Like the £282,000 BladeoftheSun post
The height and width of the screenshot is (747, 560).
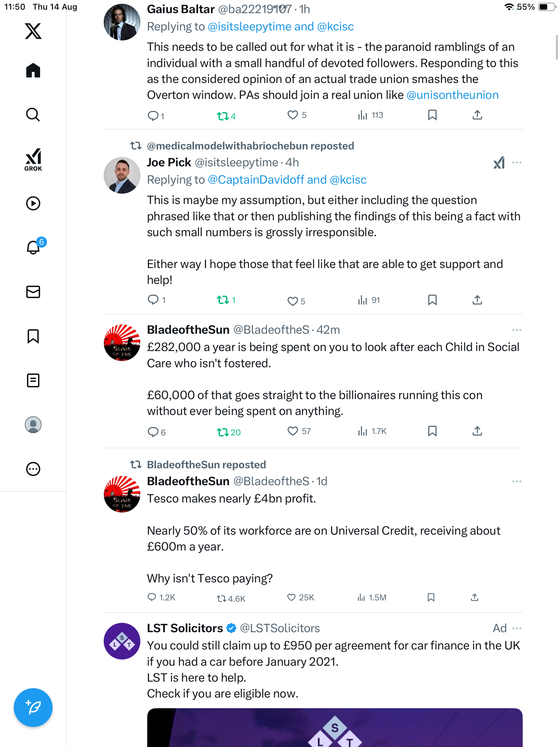293,431
